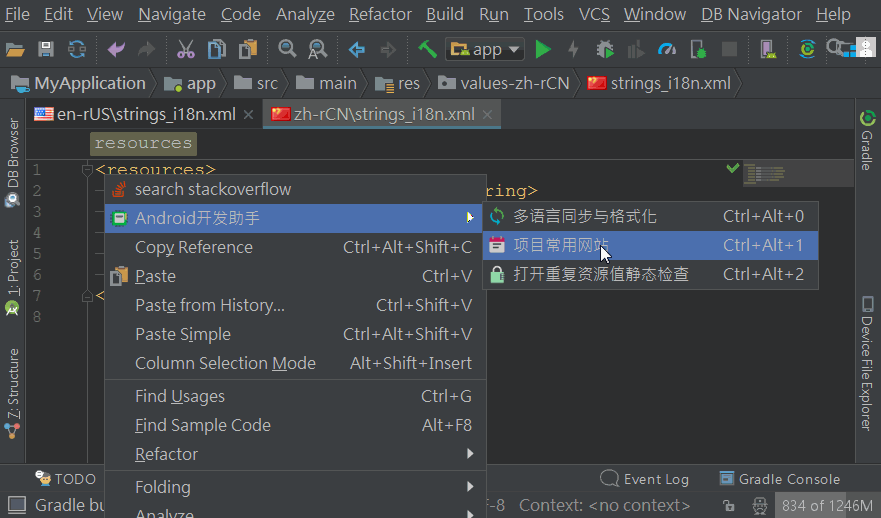
Task: Click the resources breadcrumb in editor
Action: (143, 144)
